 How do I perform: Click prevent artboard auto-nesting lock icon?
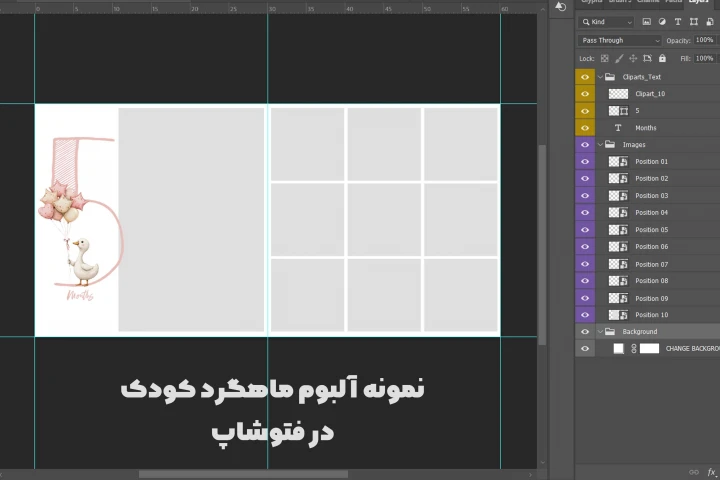click(647, 58)
